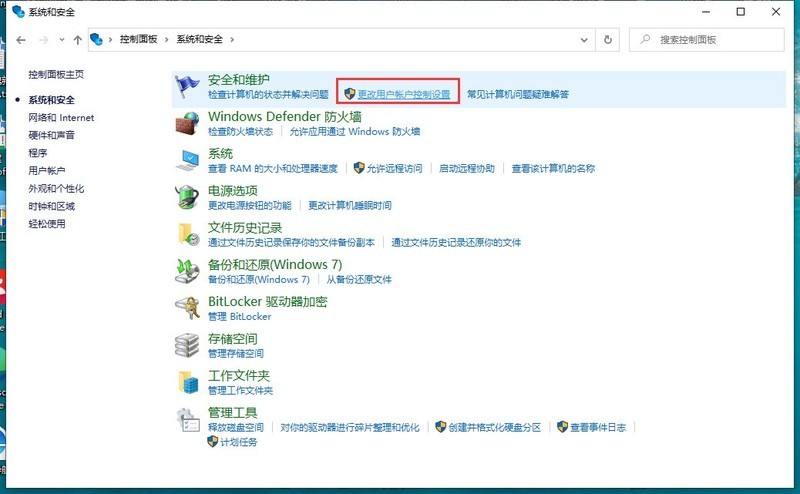
Task: Click the Windows Defender firewall brick-wall icon
Action: click(187, 124)
